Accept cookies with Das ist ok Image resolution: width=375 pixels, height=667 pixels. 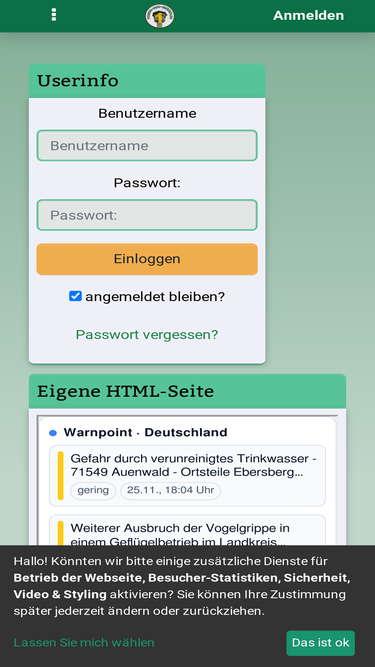click(x=321, y=643)
